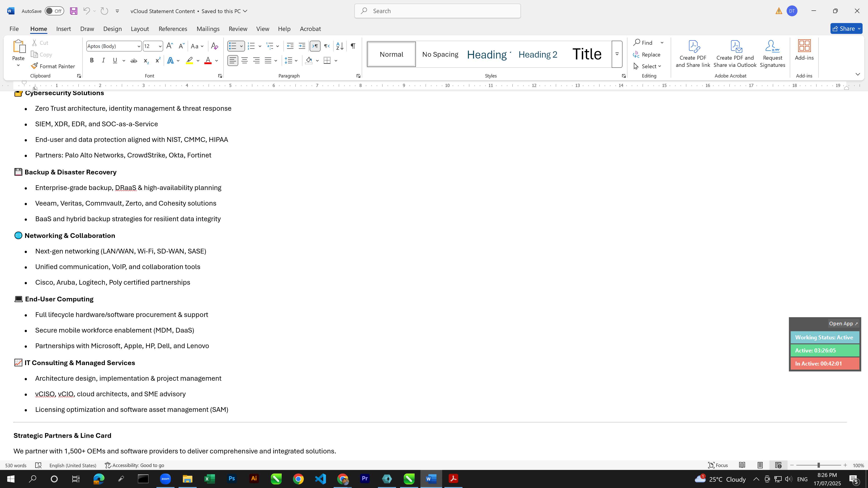Set right-to-left text direction
Screen dimensions: 868x488
point(326,46)
